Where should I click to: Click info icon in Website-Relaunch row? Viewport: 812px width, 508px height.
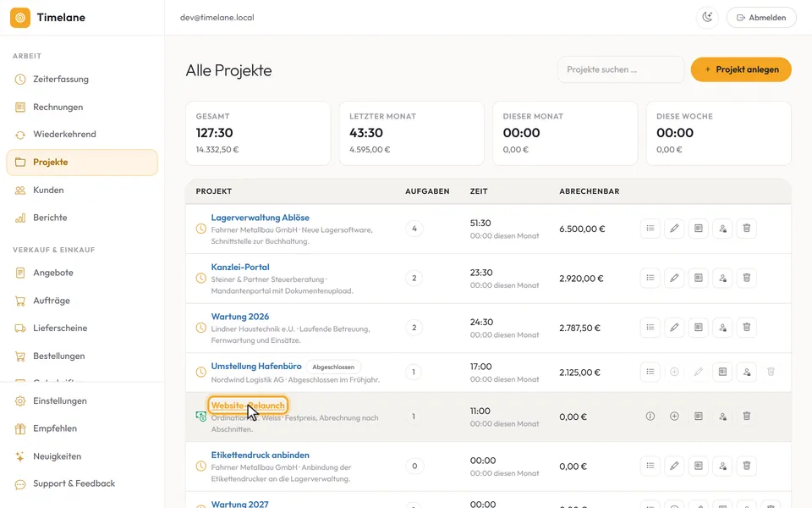pos(650,417)
